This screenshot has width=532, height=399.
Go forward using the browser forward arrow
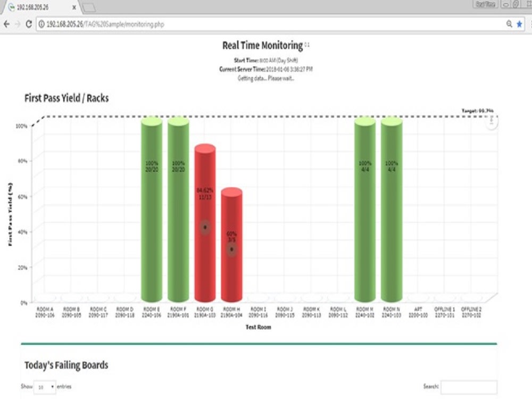pyautogui.click(x=18, y=24)
